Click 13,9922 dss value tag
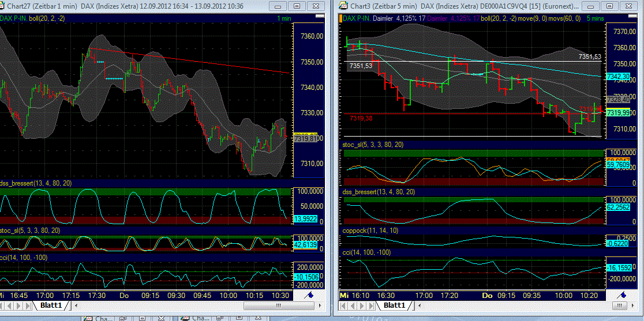644x321 pixels. click(305, 220)
